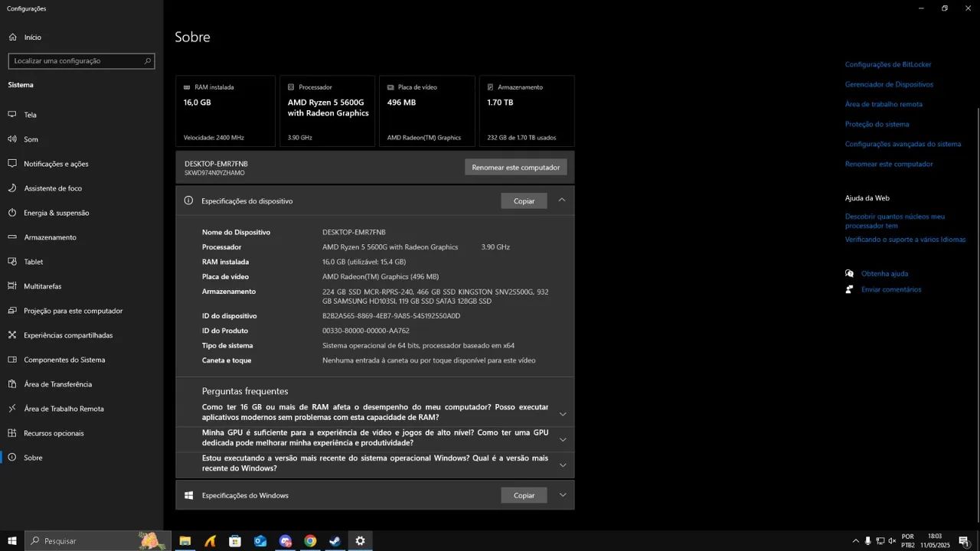Image resolution: width=980 pixels, height=551 pixels.
Task: Click Renomear este computador button
Action: point(516,167)
